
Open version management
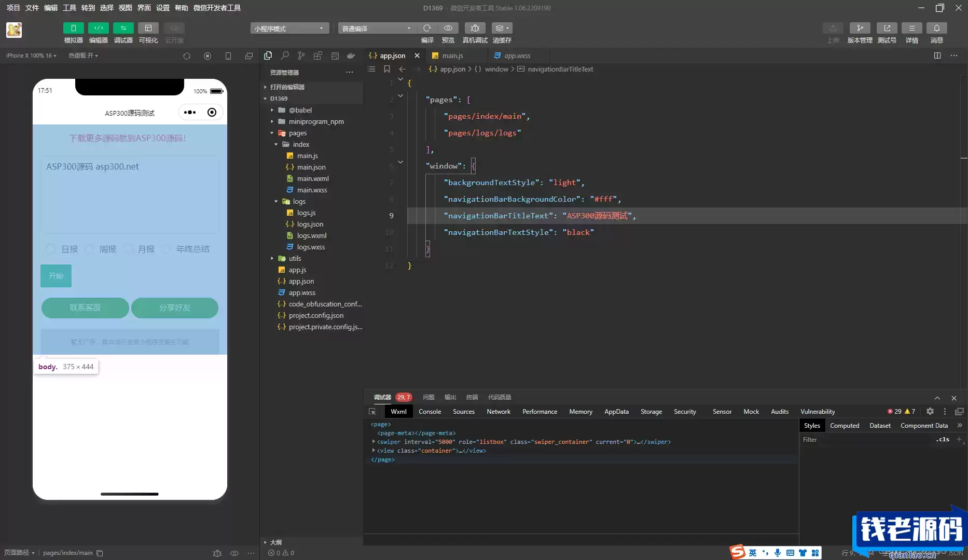(860, 28)
